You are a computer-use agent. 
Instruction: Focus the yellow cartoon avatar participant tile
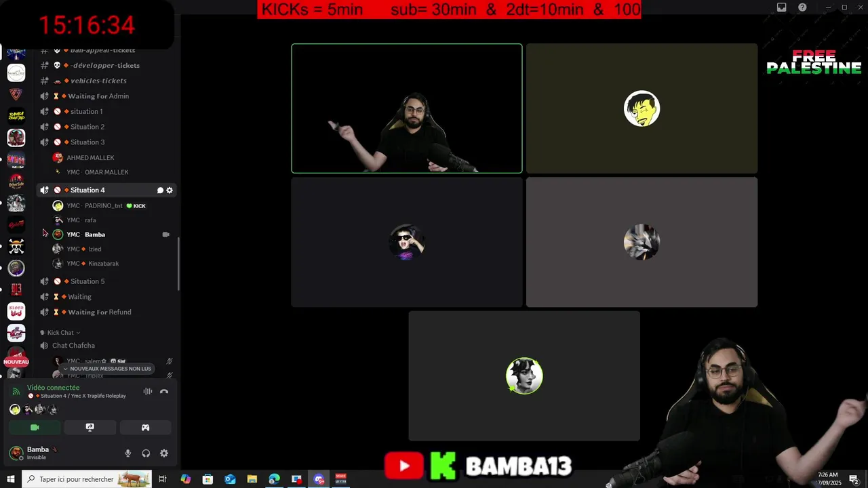pyautogui.click(x=642, y=108)
